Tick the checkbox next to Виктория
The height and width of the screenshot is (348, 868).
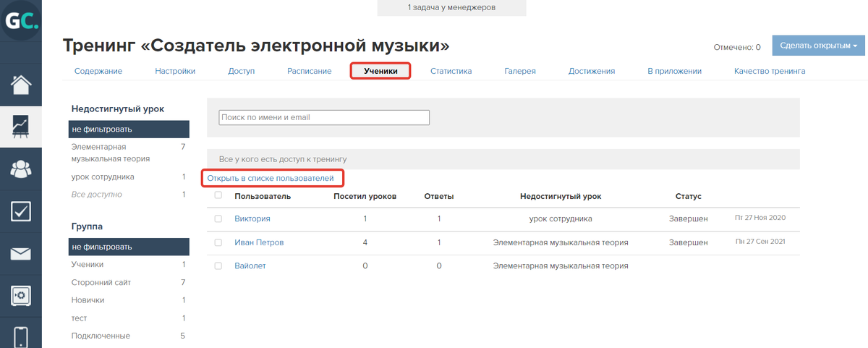pyautogui.click(x=218, y=218)
